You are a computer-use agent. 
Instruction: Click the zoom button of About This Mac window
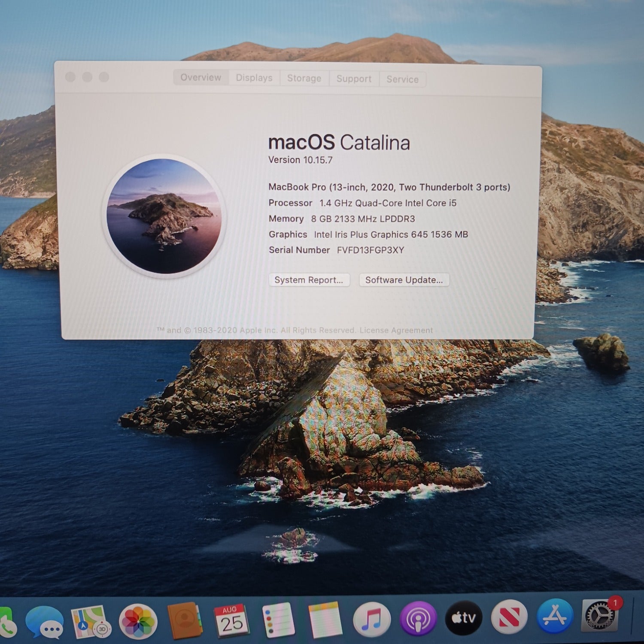104,77
